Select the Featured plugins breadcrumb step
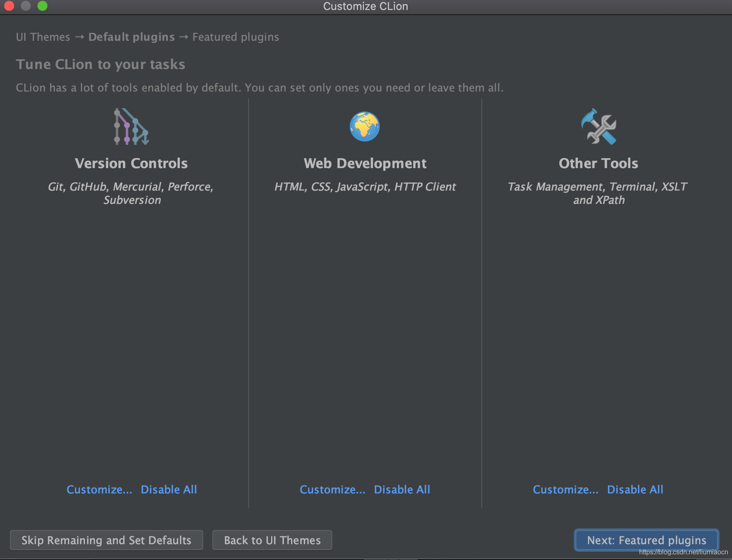Screen dimensions: 732x560 (x=236, y=37)
